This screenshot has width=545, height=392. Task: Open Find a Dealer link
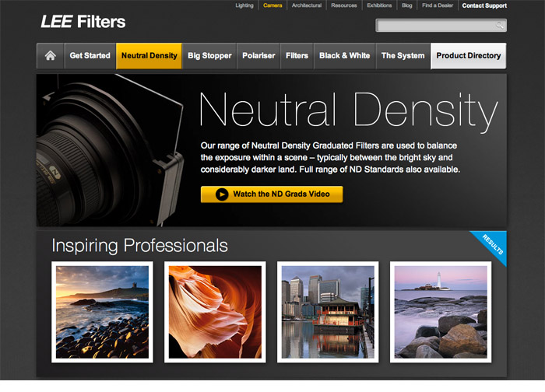(x=438, y=5)
